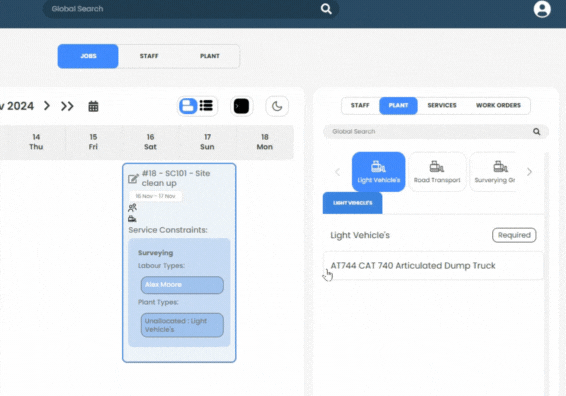Viewport: 566px width, 396px height.
Task: Click the black terminal-style icon button
Action: pyautogui.click(x=241, y=106)
